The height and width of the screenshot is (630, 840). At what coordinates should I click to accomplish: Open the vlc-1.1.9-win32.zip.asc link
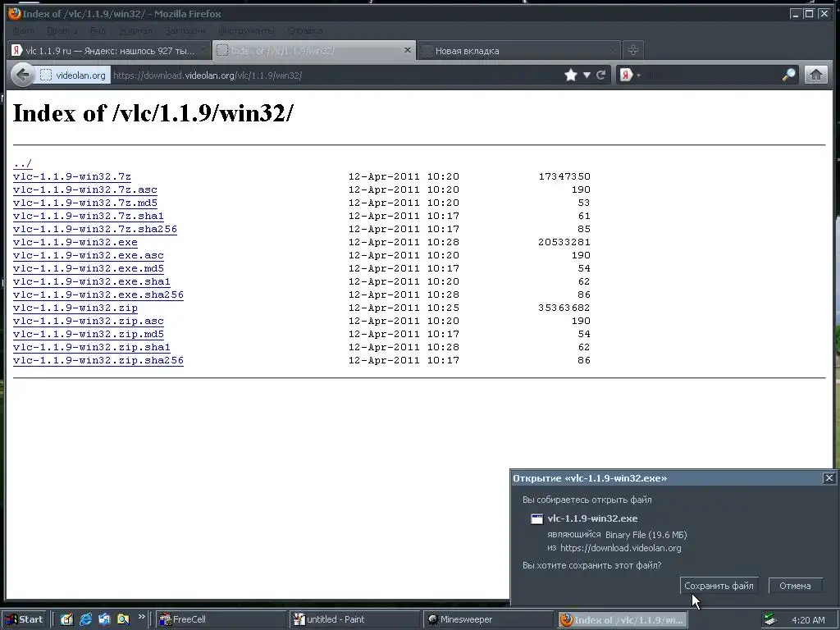(89, 321)
